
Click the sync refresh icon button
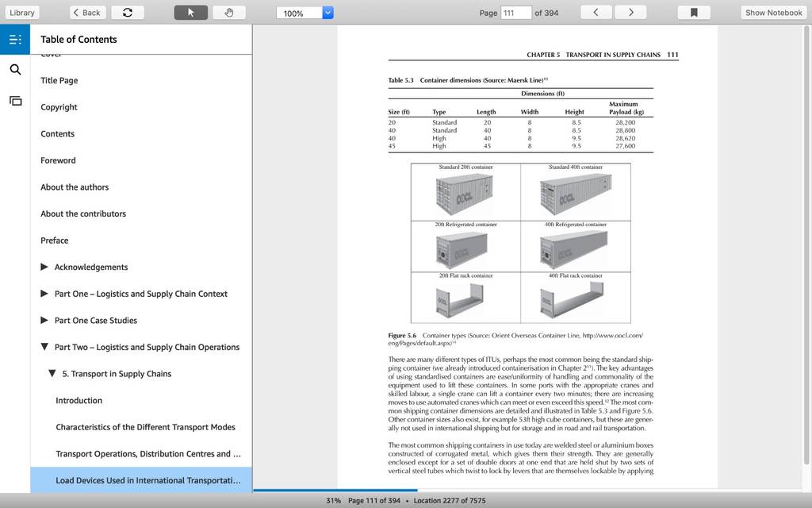coord(128,13)
